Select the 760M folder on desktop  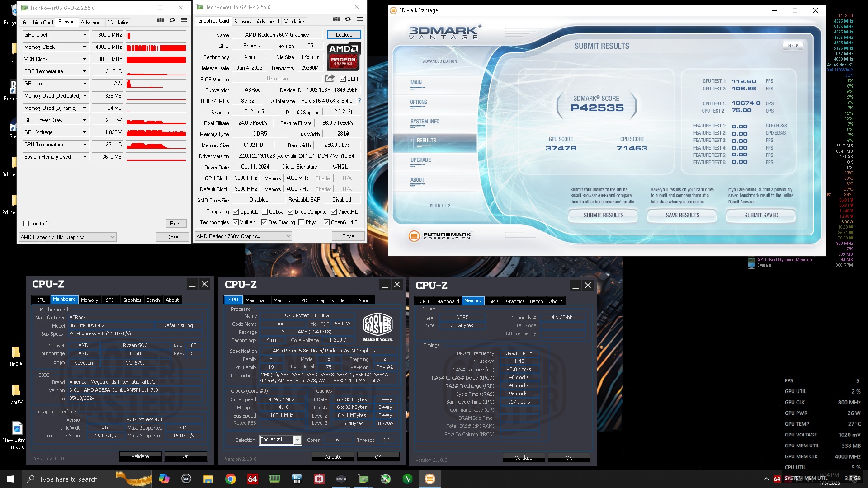click(x=16, y=394)
